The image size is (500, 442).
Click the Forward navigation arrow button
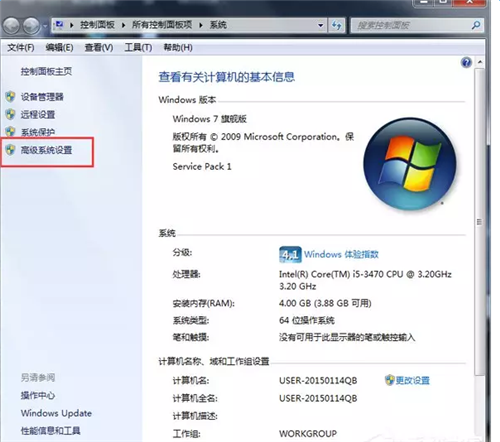[31, 26]
